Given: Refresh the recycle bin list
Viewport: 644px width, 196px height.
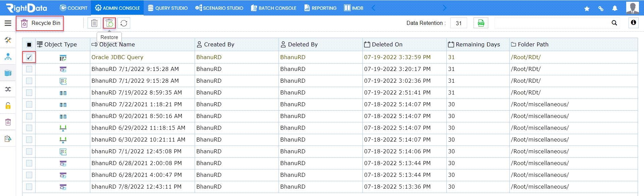Looking at the screenshot, I should tap(124, 23).
